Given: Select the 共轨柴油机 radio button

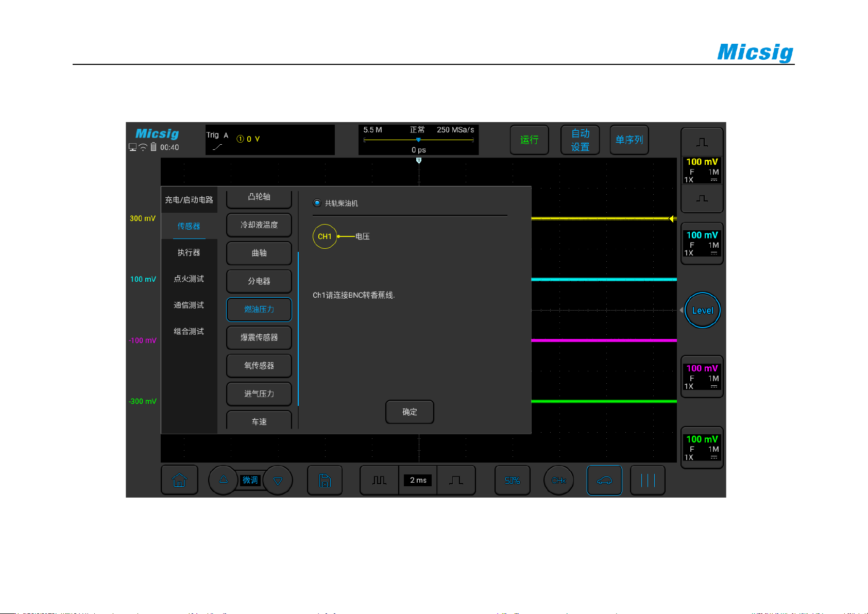Looking at the screenshot, I should point(317,203).
